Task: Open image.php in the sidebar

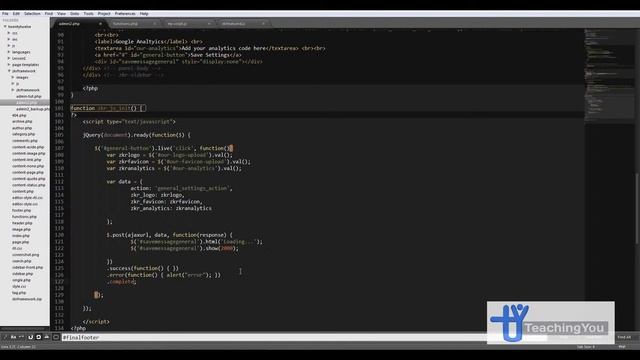Action: click(21, 229)
